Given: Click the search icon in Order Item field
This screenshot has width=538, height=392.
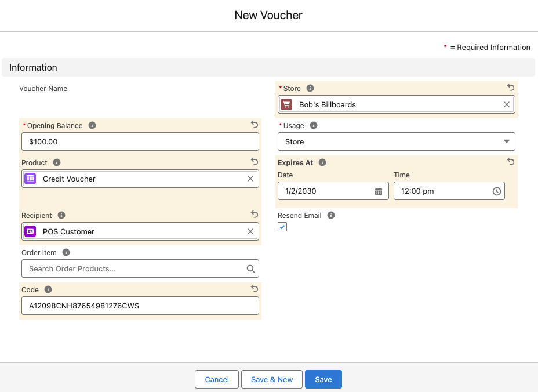Looking at the screenshot, I should tap(250, 268).
